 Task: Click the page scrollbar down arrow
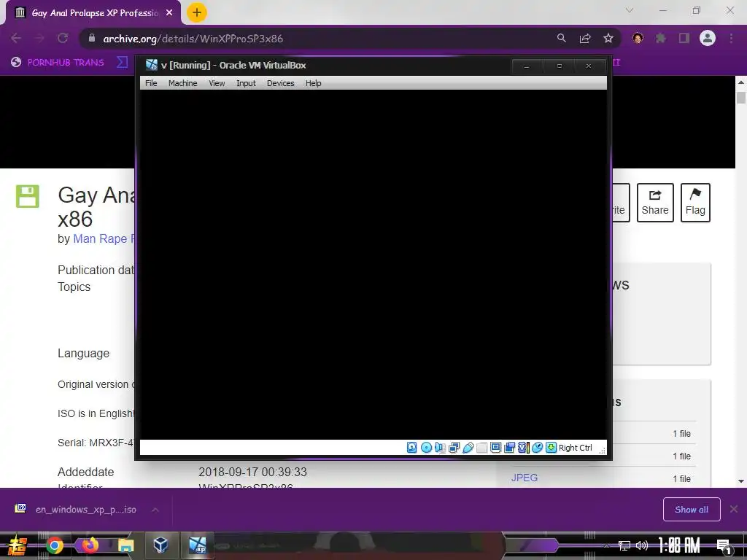pos(741,481)
